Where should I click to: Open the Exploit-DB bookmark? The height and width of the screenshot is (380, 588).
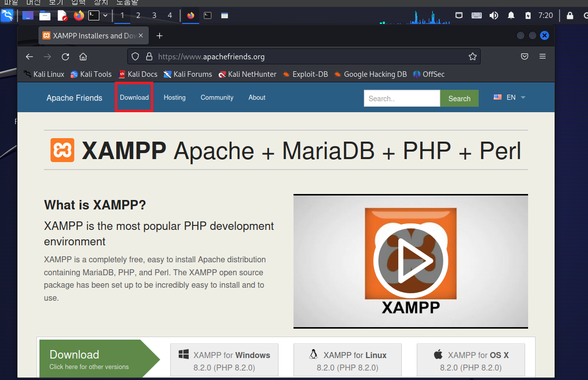coord(305,74)
